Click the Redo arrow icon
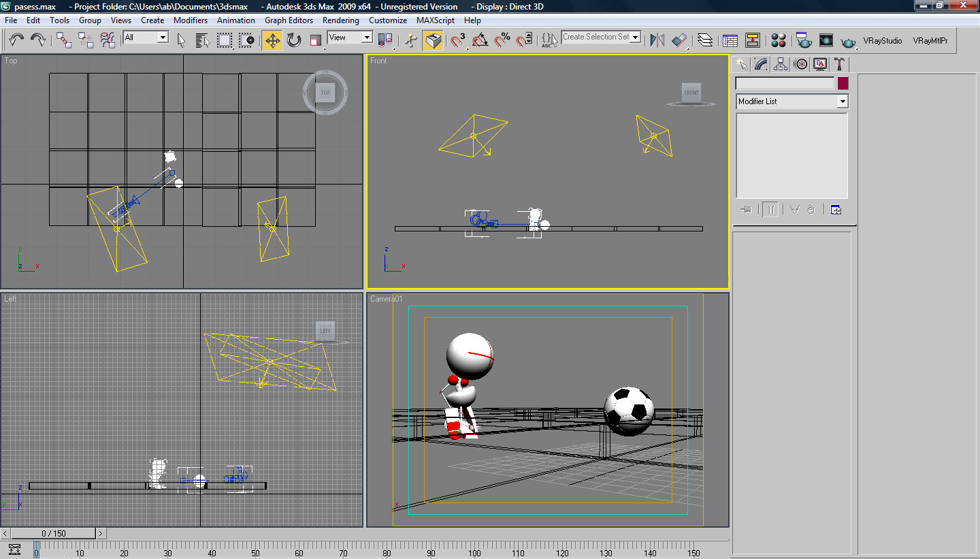The image size is (980, 559). 38,40
